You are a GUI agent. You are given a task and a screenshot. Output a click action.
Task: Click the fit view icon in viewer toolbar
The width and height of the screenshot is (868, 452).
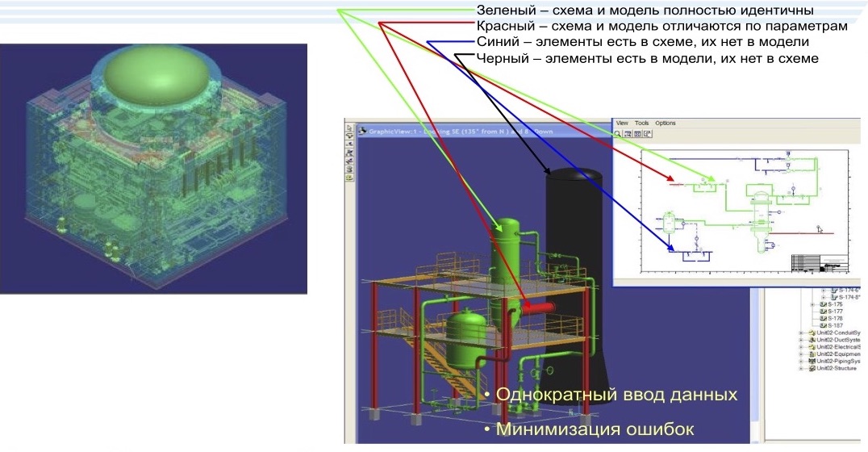tap(638, 134)
